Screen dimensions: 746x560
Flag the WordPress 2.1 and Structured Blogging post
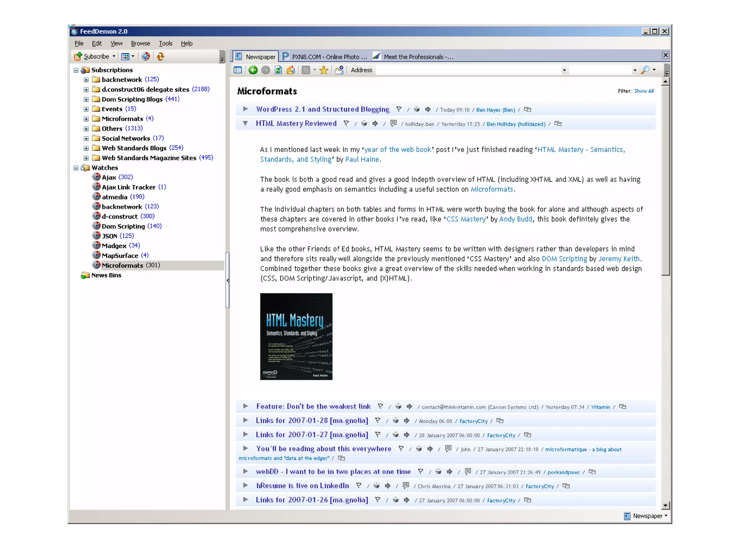click(399, 109)
